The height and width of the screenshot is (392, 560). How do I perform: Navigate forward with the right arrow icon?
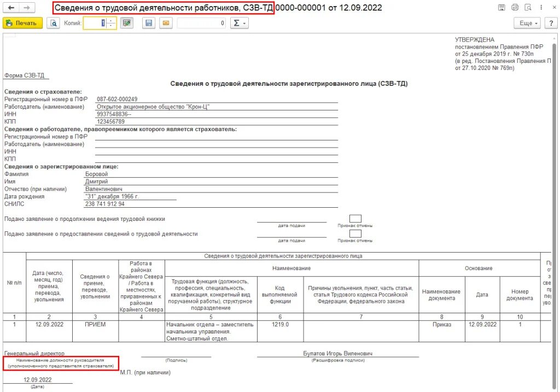pyautogui.click(x=26, y=8)
